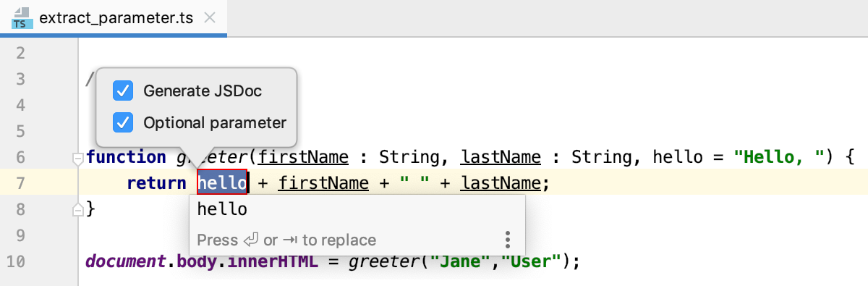Click the fold end marker at line 8
This screenshot has height=286, width=868.
coord(78,210)
